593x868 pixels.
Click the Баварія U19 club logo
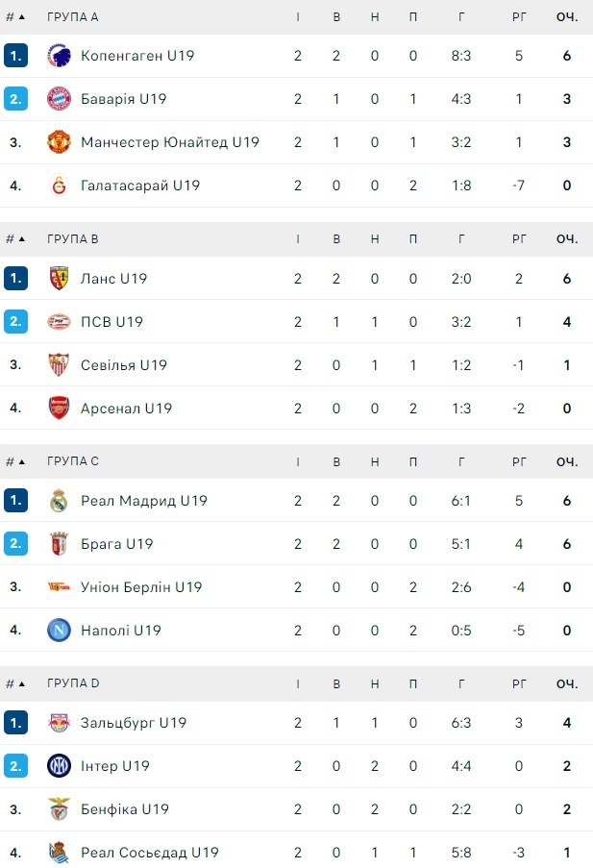click(x=60, y=99)
